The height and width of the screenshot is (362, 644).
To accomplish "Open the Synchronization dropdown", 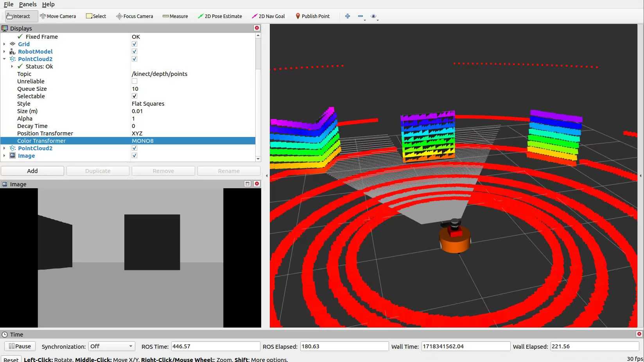I will [x=111, y=346].
